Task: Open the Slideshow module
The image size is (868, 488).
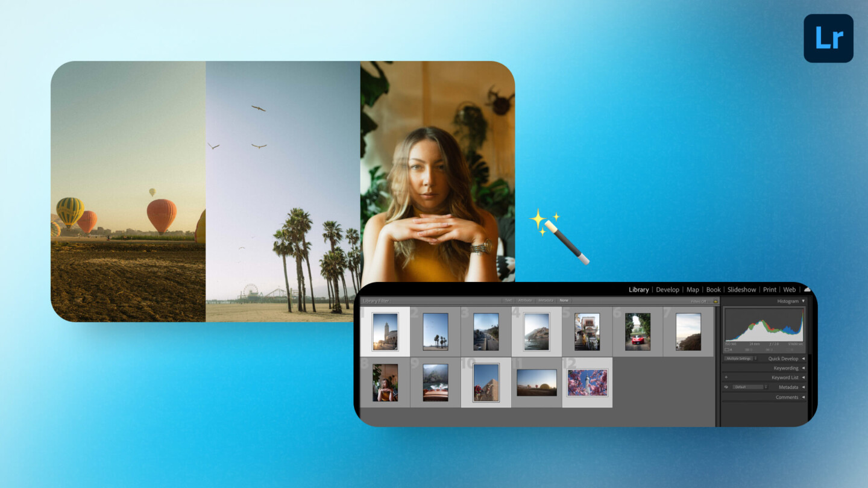Action: 741,290
